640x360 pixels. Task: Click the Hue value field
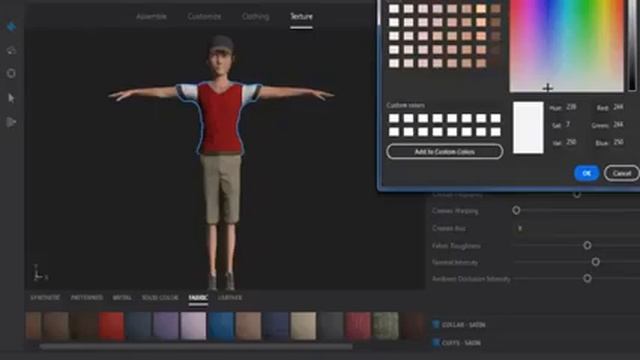click(571, 107)
